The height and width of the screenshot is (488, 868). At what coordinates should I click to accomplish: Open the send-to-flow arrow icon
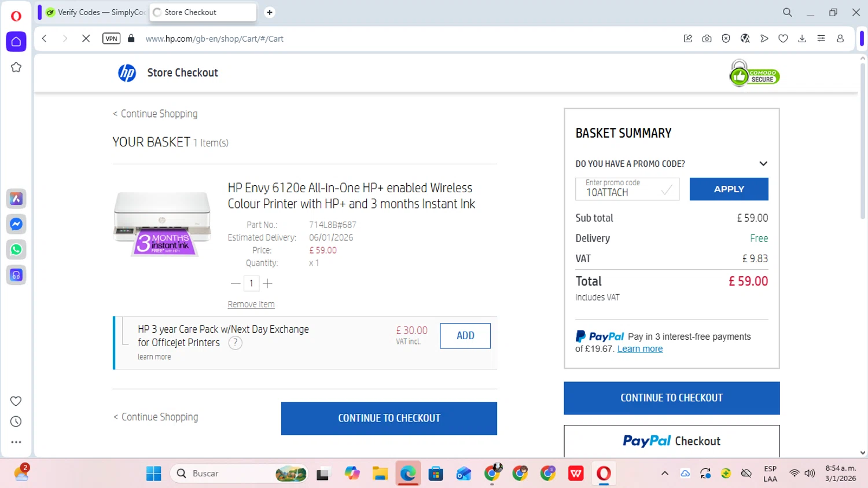pyautogui.click(x=764, y=39)
